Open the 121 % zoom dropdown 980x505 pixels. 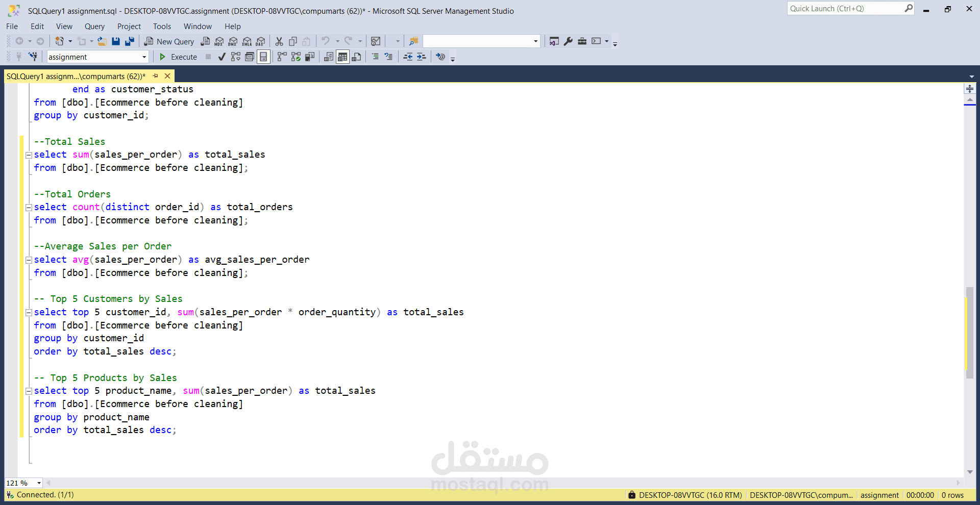click(39, 483)
